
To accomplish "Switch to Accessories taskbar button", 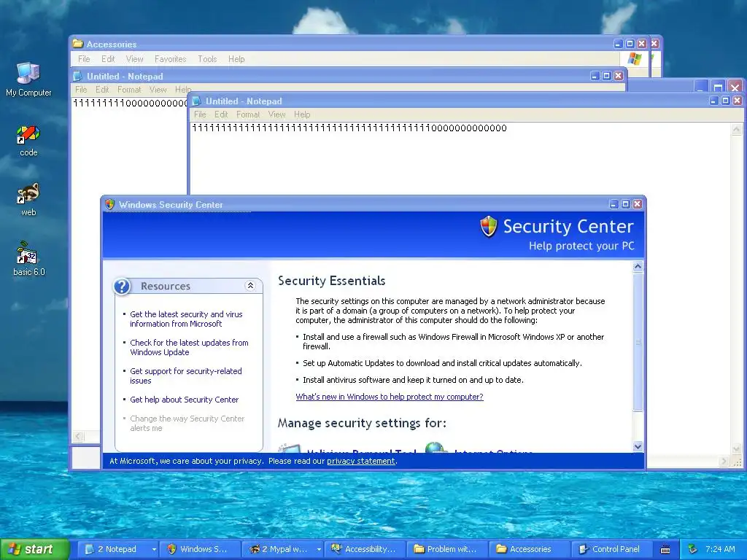I will (528, 549).
